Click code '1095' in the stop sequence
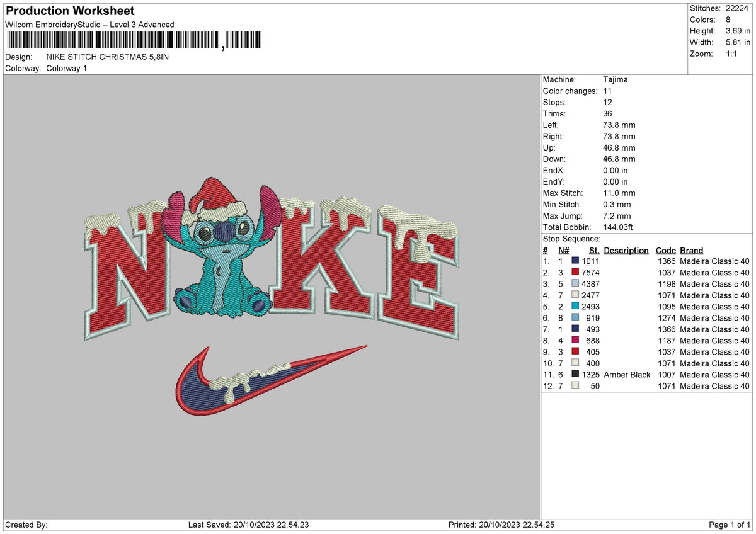The image size is (756, 534). [x=667, y=307]
